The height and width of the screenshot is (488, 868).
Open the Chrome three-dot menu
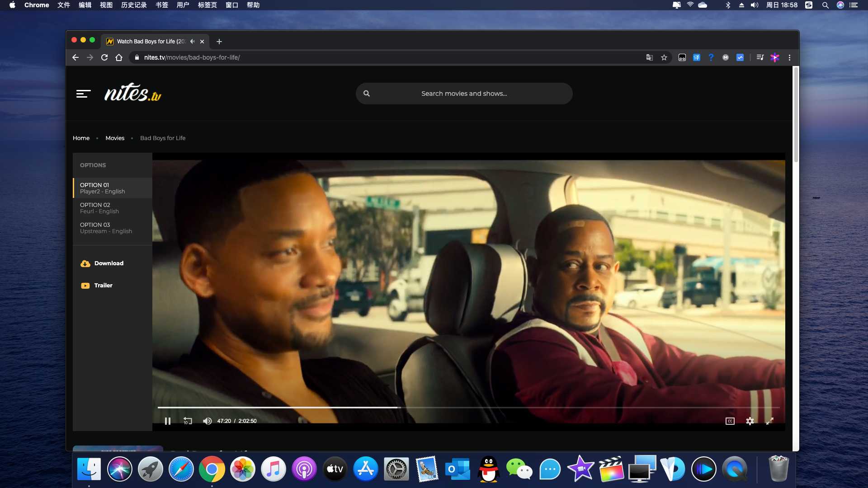[790, 57]
